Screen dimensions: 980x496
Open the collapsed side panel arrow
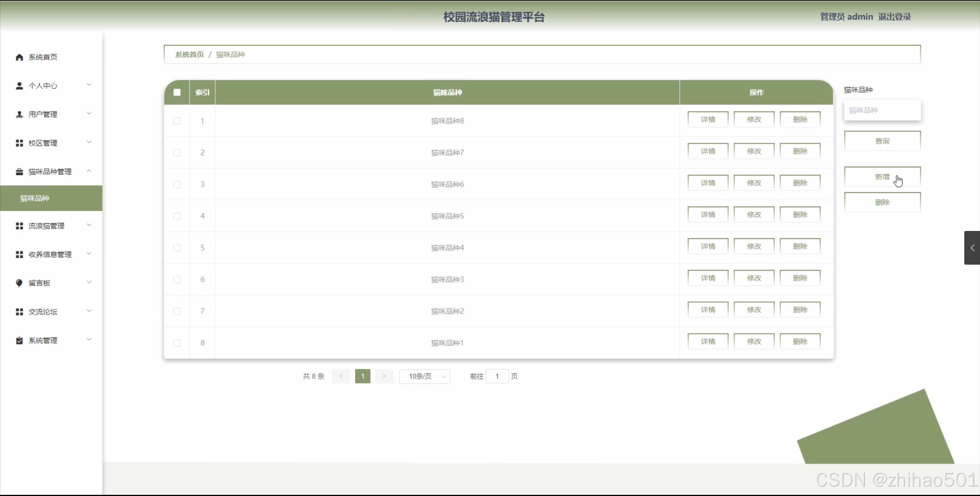coord(972,248)
